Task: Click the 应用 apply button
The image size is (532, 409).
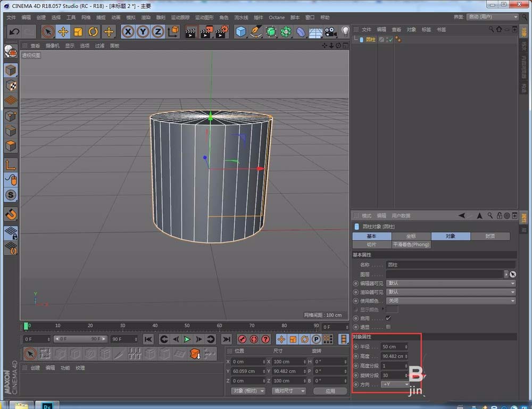Action: click(330, 391)
